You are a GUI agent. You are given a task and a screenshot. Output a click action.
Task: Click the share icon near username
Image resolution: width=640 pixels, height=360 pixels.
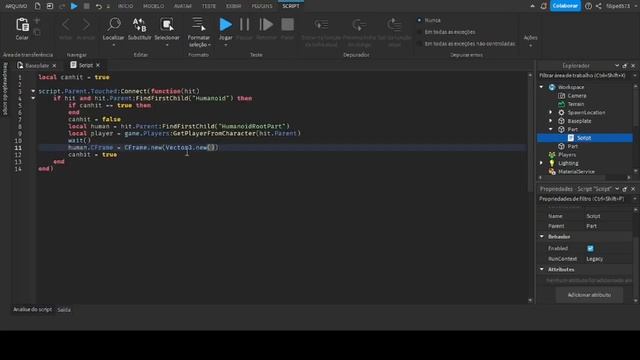[x=598, y=6]
